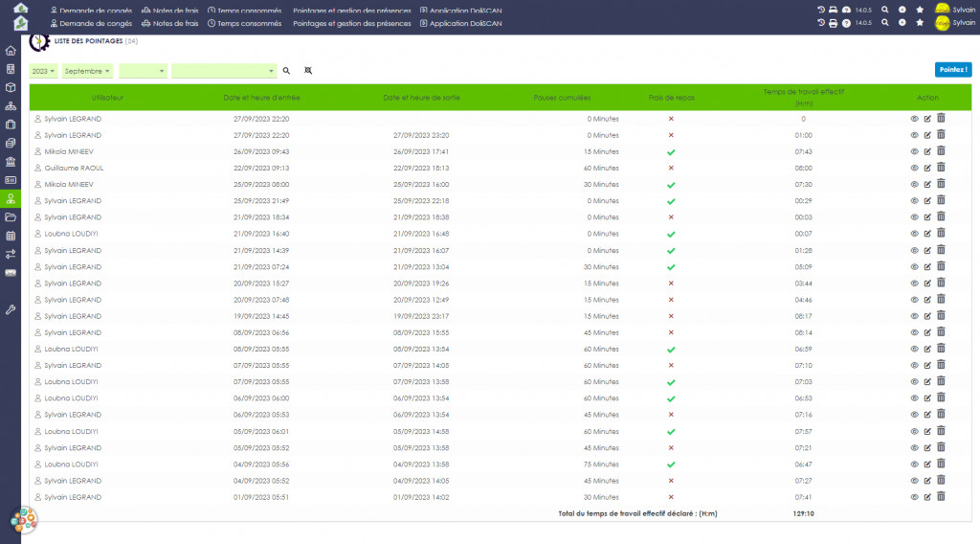The height and width of the screenshot is (544, 980).
Task: Click the blue Pointez ! button
Action: coord(953,69)
